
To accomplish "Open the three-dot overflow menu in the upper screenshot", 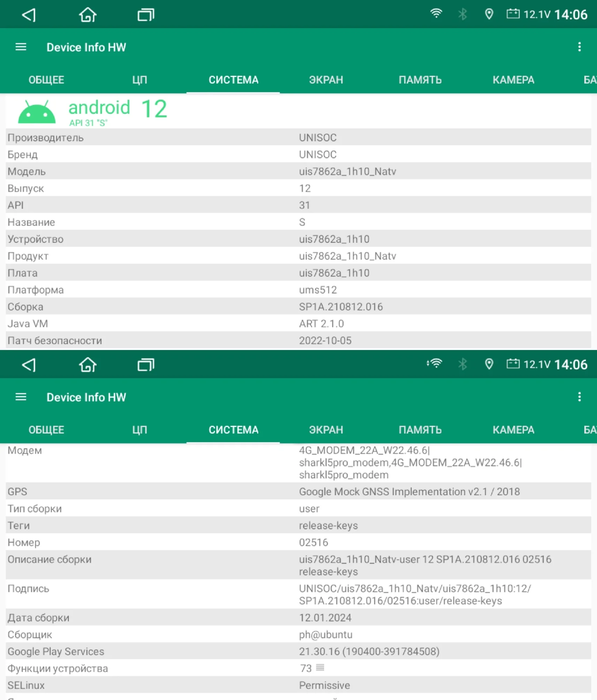I will 580,47.
